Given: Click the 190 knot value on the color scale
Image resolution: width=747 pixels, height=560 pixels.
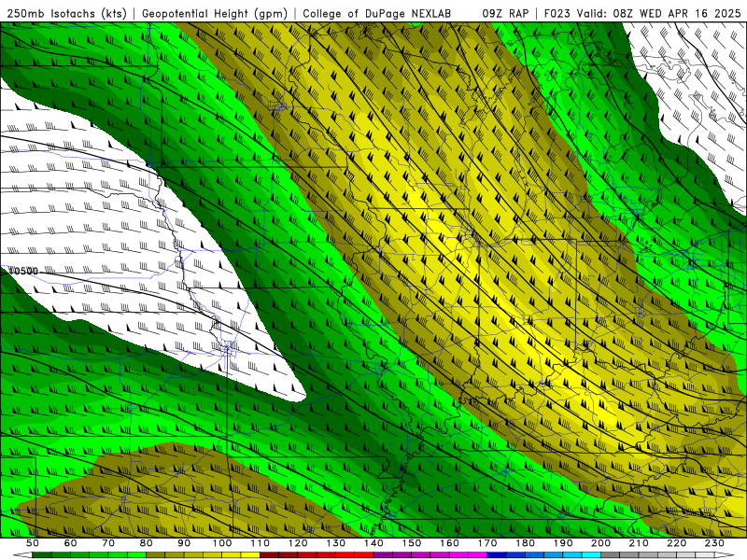Looking at the screenshot, I should pyautogui.click(x=563, y=543).
